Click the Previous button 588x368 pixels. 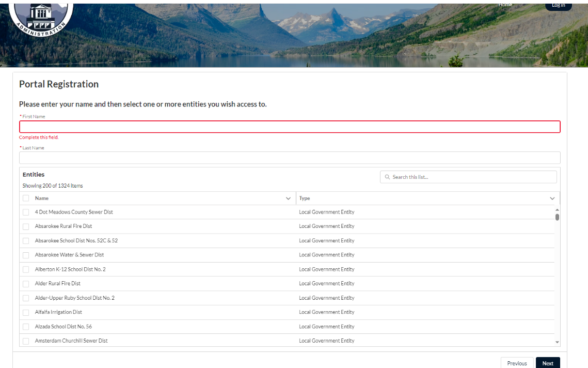[x=516, y=363]
